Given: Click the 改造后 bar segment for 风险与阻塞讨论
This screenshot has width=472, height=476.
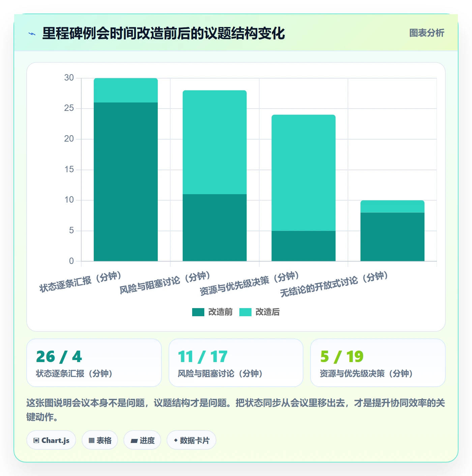Looking at the screenshot, I should coord(215,142).
